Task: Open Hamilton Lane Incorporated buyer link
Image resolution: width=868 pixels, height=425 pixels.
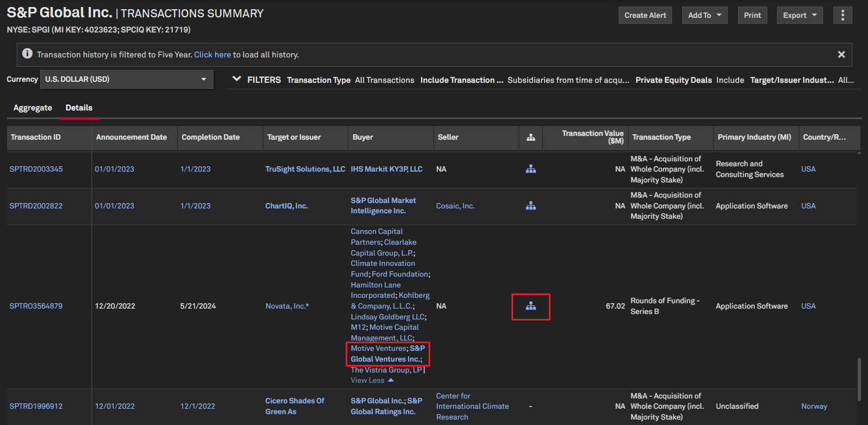Action: 375,290
